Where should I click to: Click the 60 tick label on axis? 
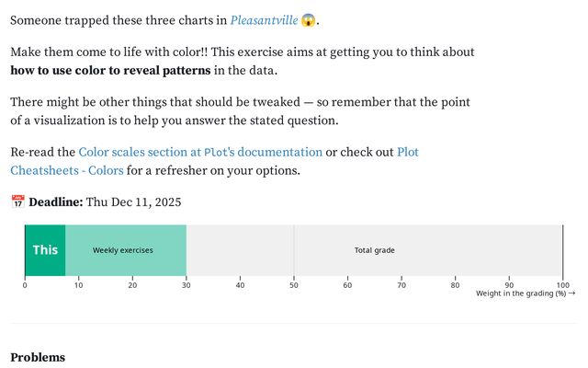347,285
